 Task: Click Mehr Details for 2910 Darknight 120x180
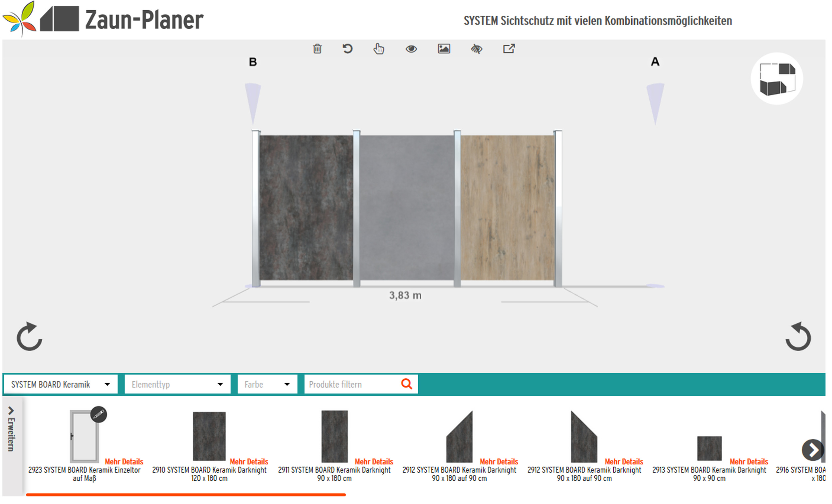(249, 461)
